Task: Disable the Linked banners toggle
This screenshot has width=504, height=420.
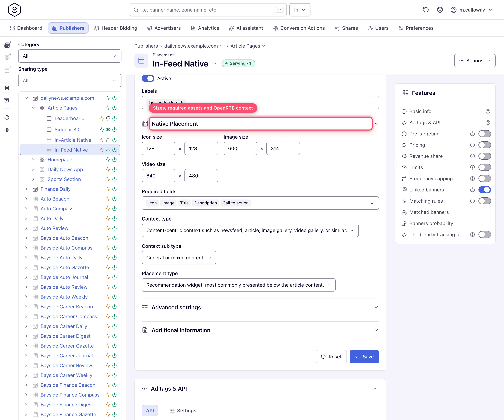Action: [485, 190]
